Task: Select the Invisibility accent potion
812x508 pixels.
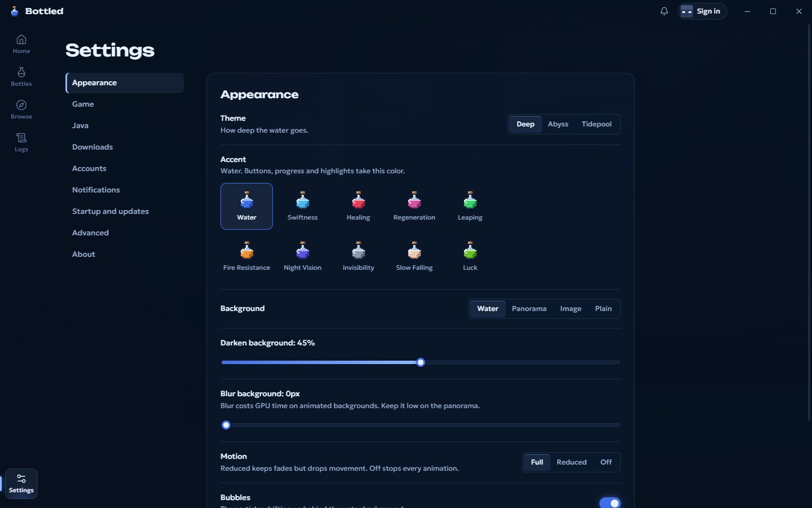Action: (x=359, y=256)
